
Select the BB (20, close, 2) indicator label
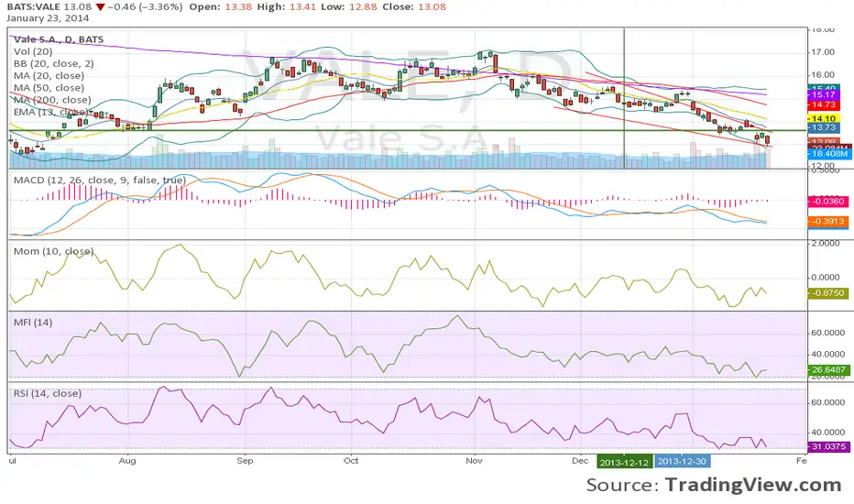point(53,63)
